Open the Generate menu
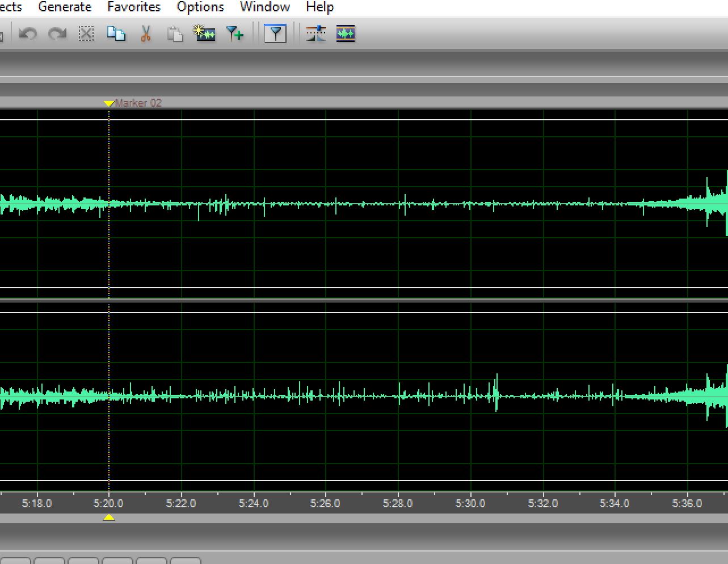 coord(65,7)
